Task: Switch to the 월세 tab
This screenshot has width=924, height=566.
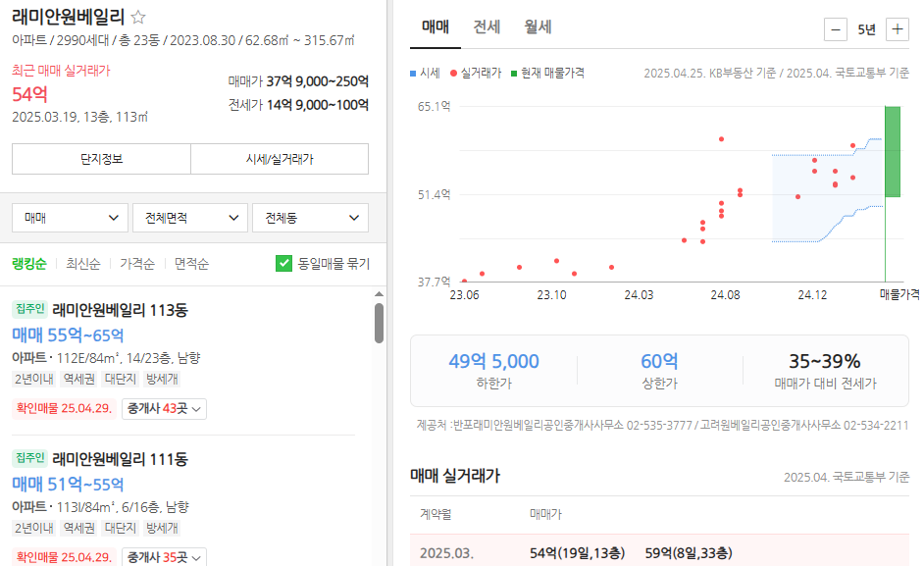Action: pyautogui.click(x=538, y=27)
